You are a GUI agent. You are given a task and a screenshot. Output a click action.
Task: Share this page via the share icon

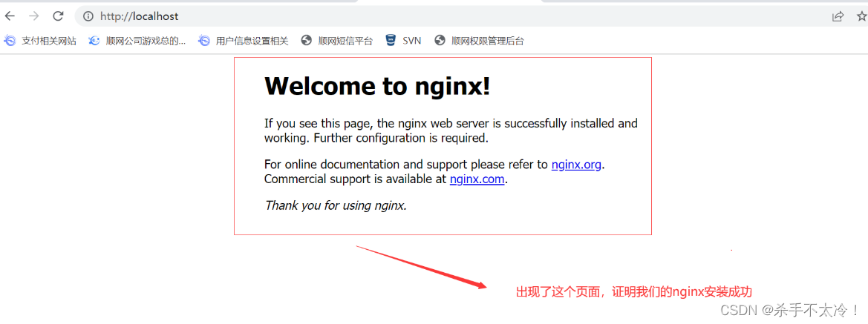pos(838,16)
